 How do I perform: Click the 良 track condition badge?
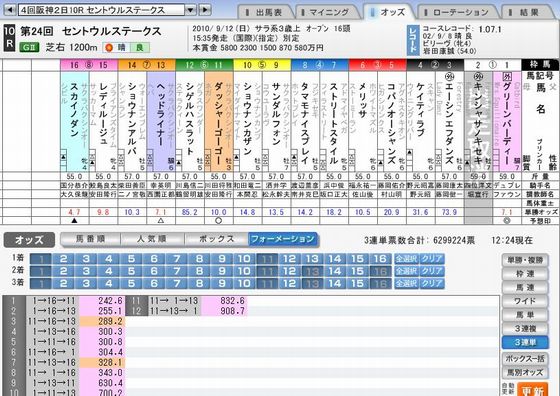click(139, 47)
